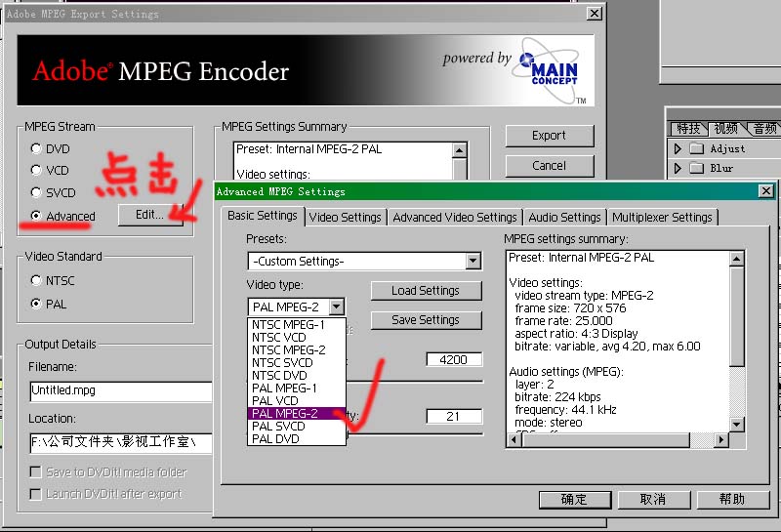The width and height of the screenshot is (781, 532).
Task: Select PAL VCD from video type list
Action: (x=296, y=401)
